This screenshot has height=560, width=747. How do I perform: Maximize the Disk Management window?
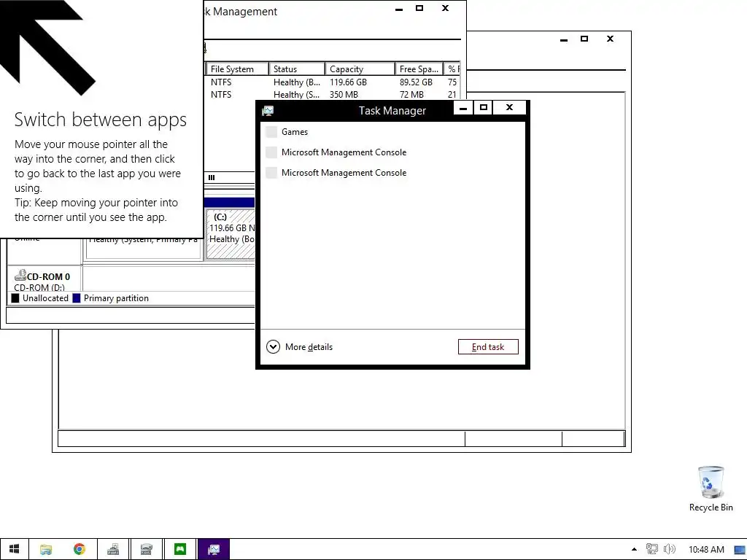point(419,8)
